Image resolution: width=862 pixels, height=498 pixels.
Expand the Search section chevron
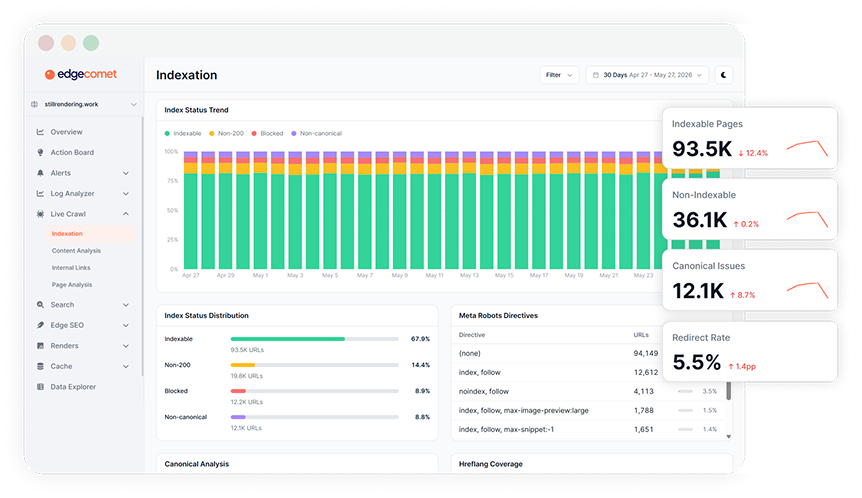[126, 305]
